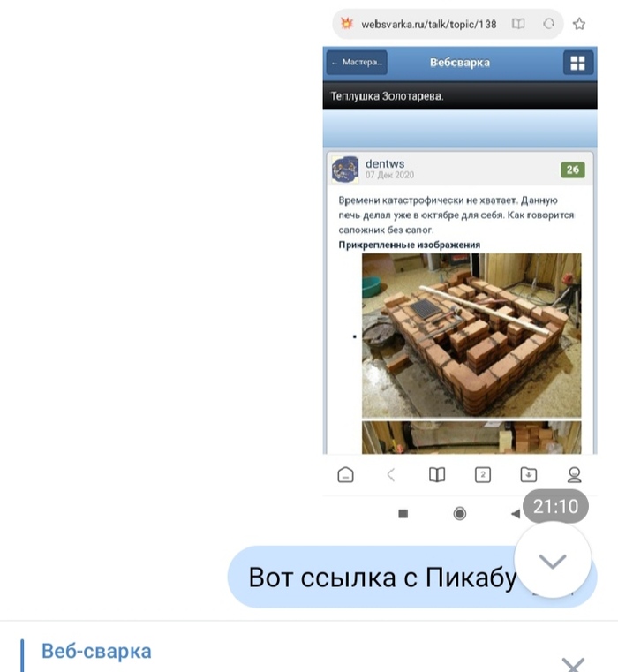Tap the bookmark star icon

(x=579, y=24)
